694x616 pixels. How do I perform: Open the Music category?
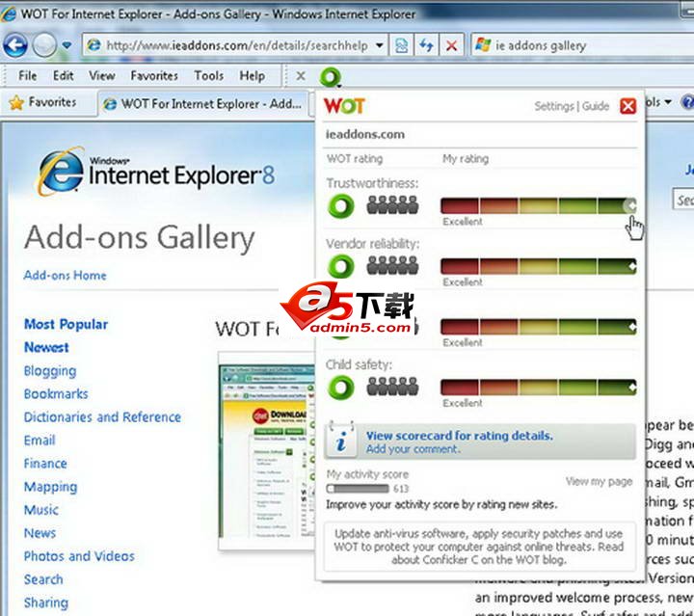pos(40,510)
